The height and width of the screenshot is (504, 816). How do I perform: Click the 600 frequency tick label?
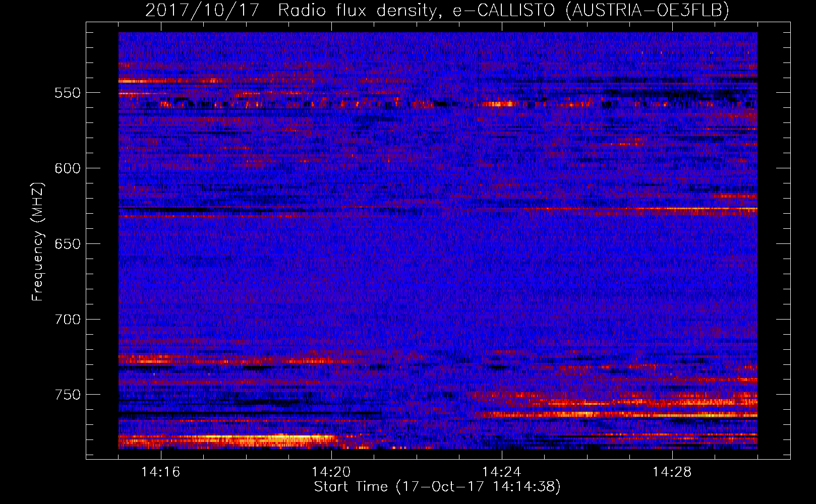68,168
